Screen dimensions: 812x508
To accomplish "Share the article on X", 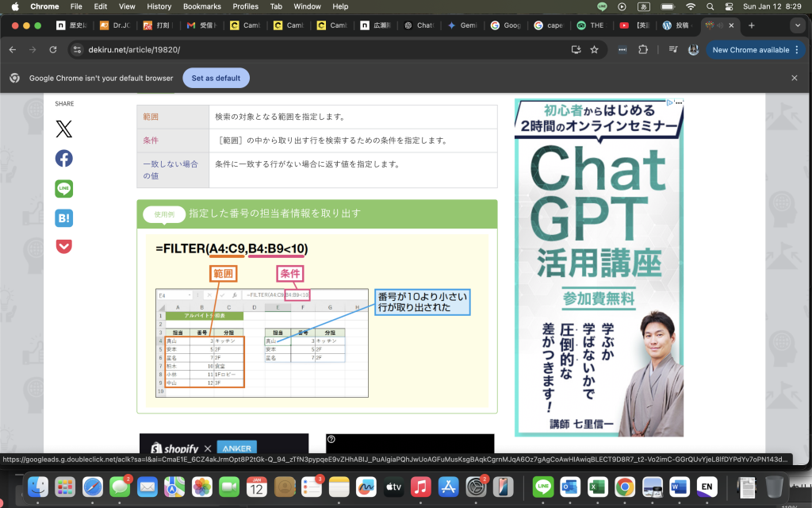I will [x=63, y=129].
